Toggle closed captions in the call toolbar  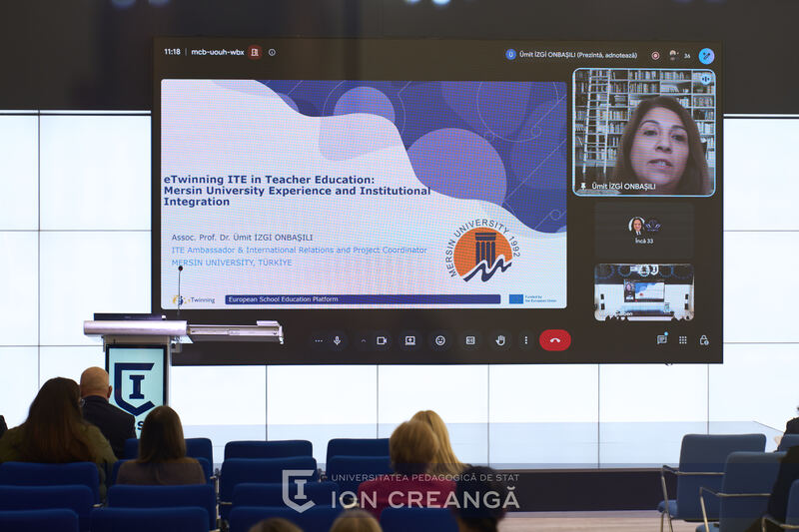coord(470,340)
